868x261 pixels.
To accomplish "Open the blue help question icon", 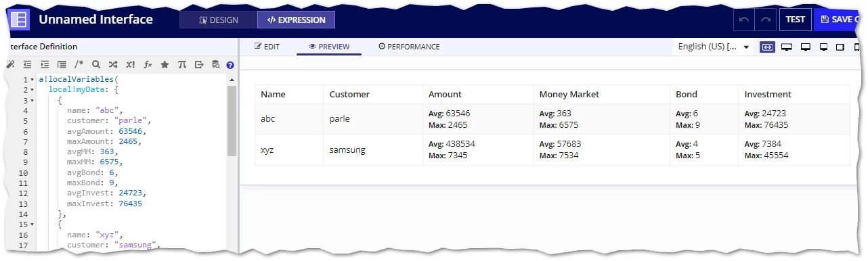I will pyautogui.click(x=230, y=66).
